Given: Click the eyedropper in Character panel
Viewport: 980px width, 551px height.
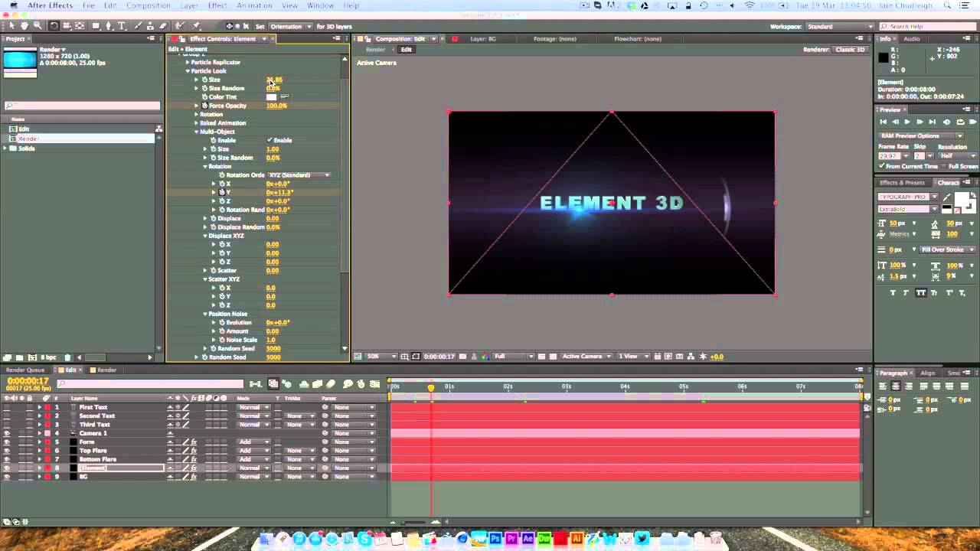Looking at the screenshot, I should pyautogui.click(x=947, y=197).
